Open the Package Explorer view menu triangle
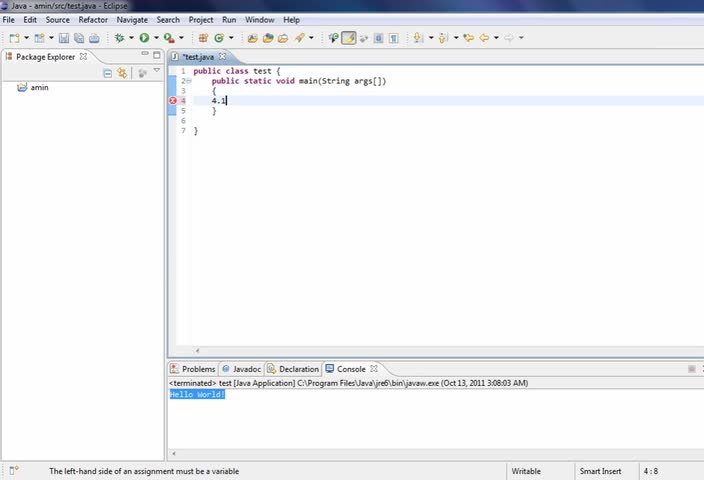This screenshot has width=704, height=480. tap(156, 70)
